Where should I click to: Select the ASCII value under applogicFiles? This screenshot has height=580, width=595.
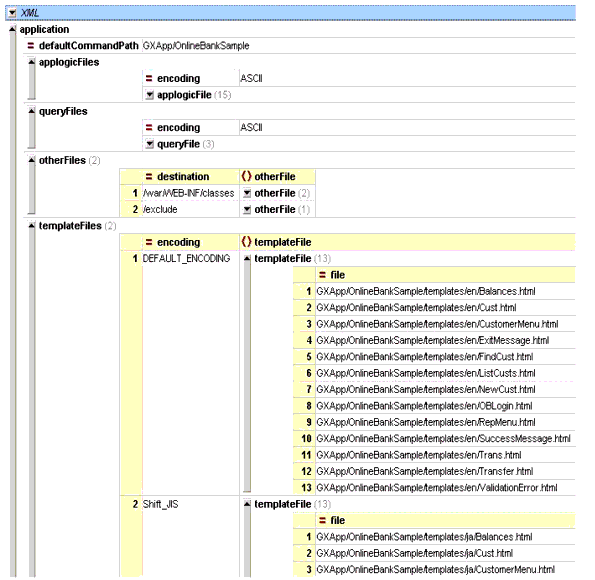pos(251,79)
